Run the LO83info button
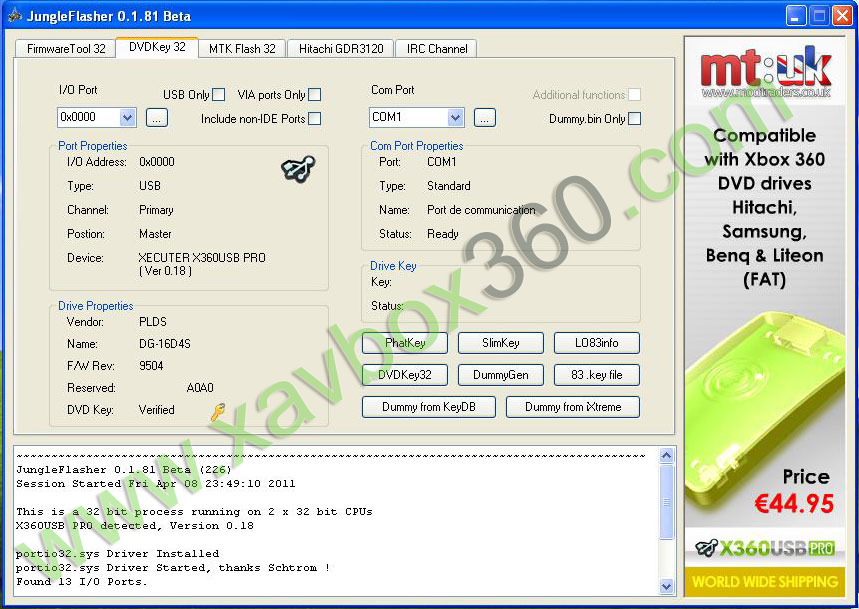This screenshot has width=859, height=609. tap(597, 343)
